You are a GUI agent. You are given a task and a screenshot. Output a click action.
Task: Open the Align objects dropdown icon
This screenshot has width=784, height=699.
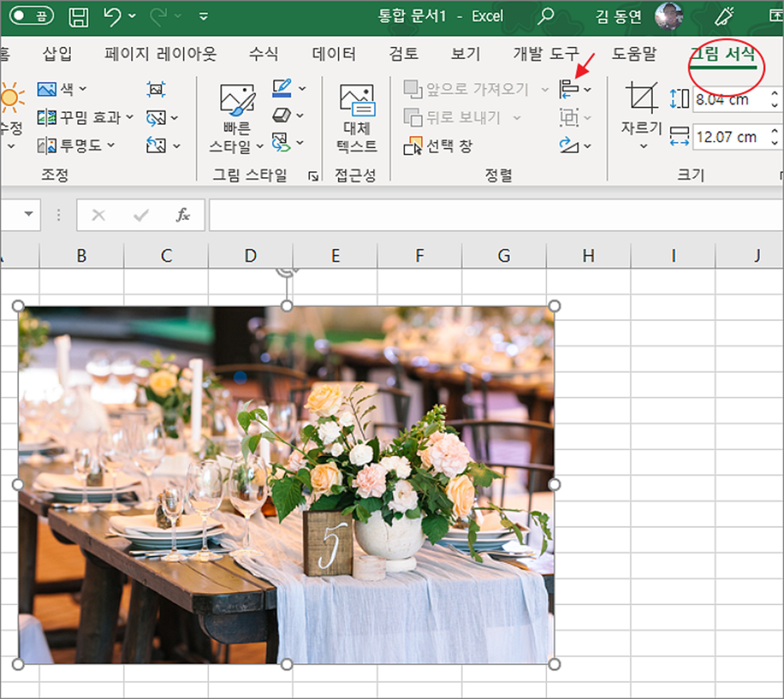(575, 89)
